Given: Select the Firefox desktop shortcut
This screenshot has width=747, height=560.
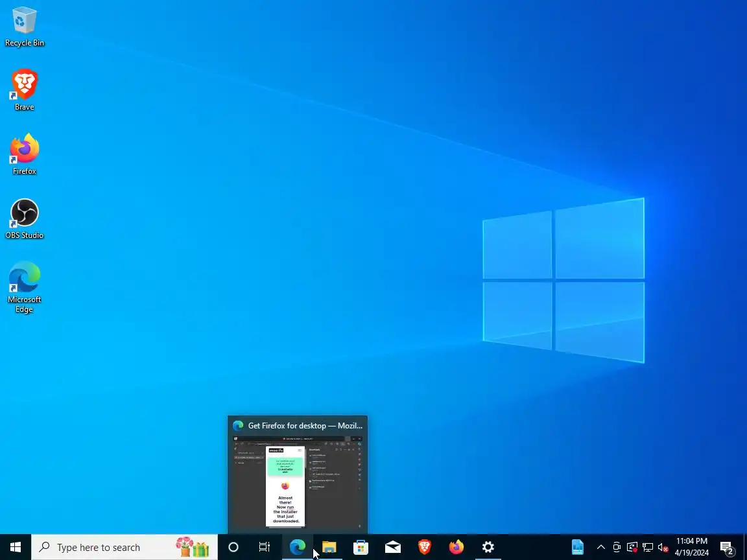Looking at the screenshot, I should tap(24, 154).
